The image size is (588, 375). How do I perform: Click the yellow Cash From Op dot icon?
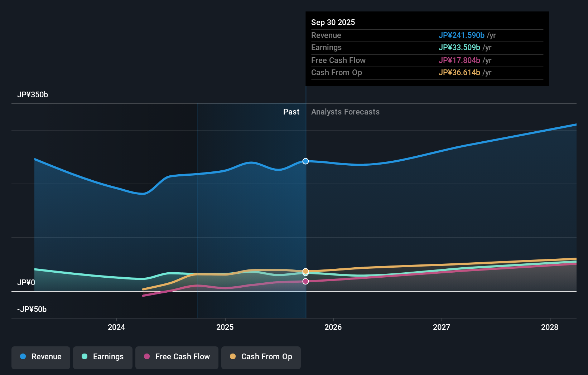[x=233, y=356]
